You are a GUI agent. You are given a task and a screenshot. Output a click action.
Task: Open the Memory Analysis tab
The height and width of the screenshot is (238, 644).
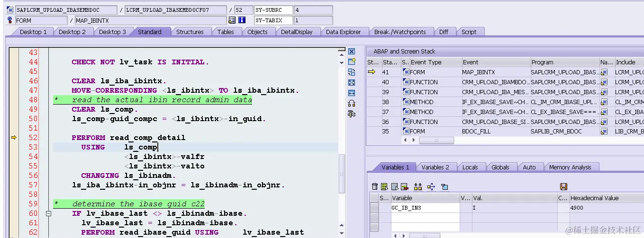click(570, 167)
